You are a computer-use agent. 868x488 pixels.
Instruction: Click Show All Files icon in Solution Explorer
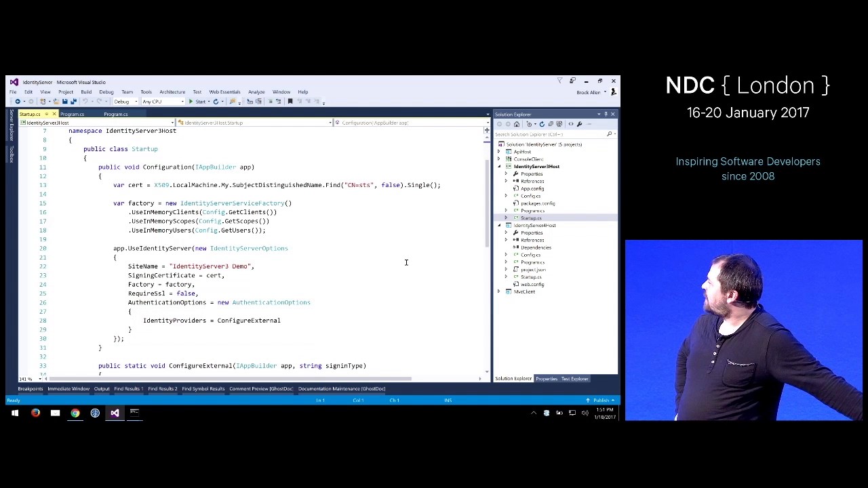pos(559,124)
